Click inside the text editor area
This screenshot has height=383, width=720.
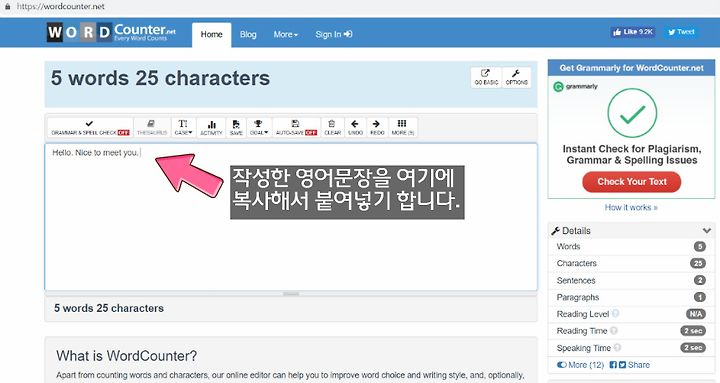[291, 217]
